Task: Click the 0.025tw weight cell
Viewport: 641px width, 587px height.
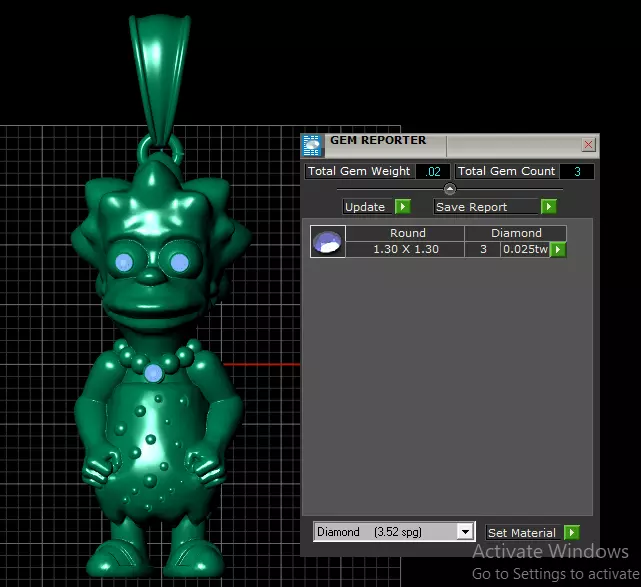Action: [x=525, y=249]
